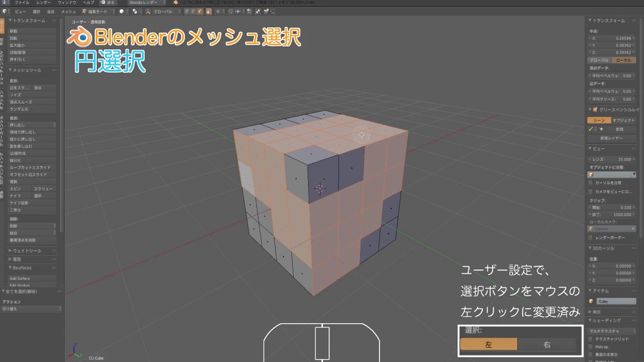This screenshot has height=362, width=644.
Task: Open the ビュー menu in 3D header
Action: (x=20, y=11)
